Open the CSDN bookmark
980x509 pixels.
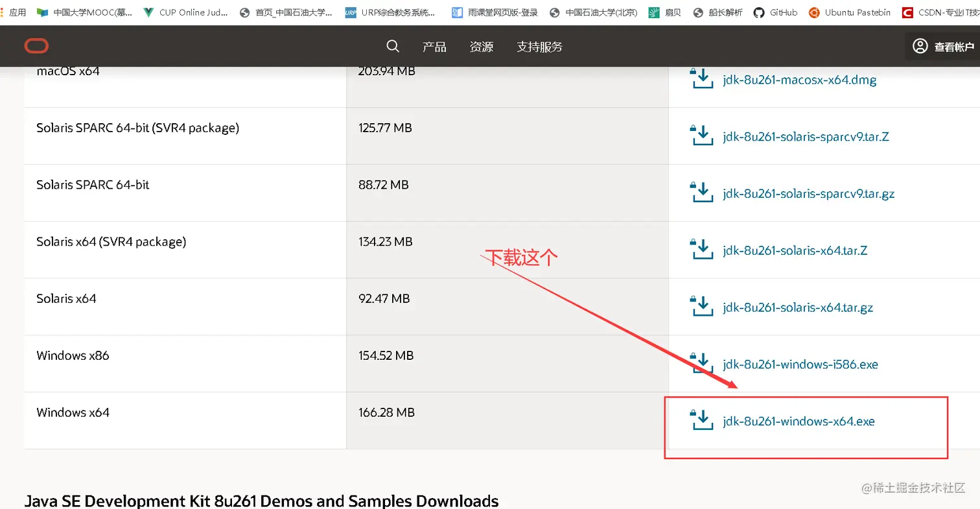[x=940, y=12]
